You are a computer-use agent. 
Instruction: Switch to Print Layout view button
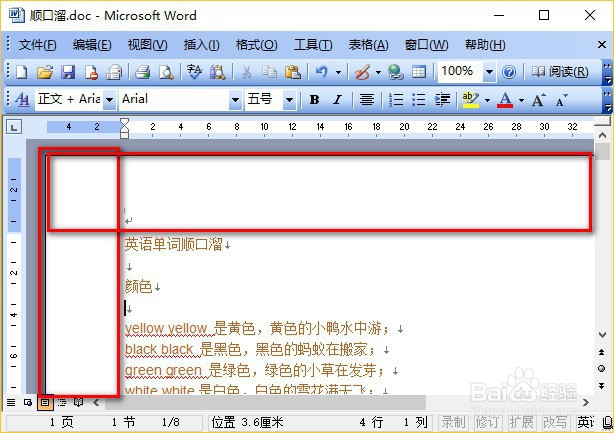[x=45, y=402]
